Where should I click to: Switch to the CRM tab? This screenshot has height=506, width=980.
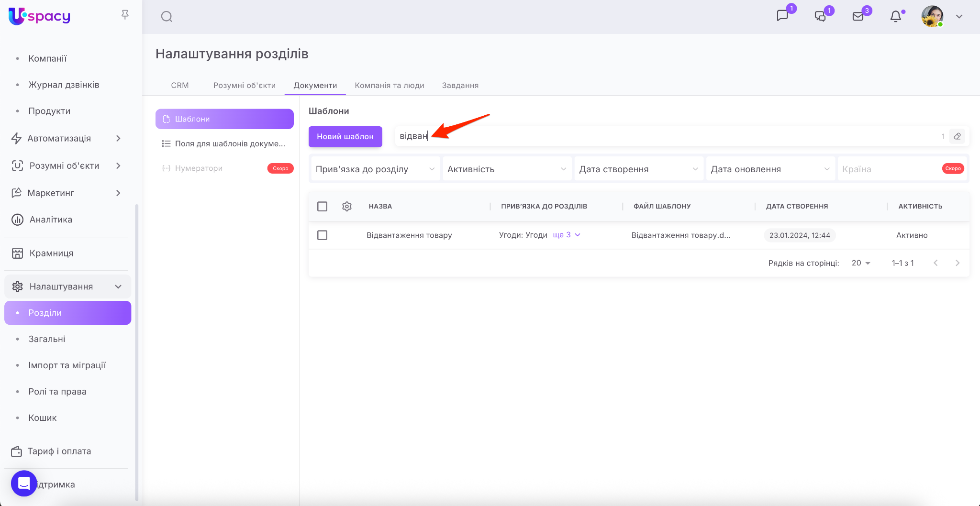(180, 85)
